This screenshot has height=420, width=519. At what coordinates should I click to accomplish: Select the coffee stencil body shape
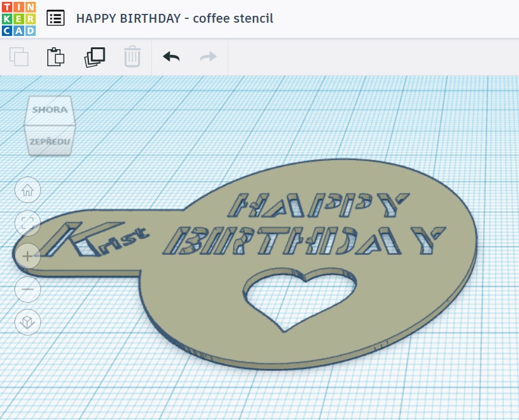point(378,303)
